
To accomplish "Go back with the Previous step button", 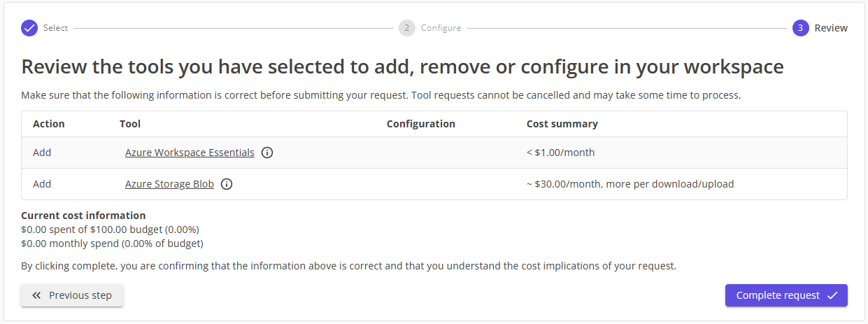I will point(72,295).
